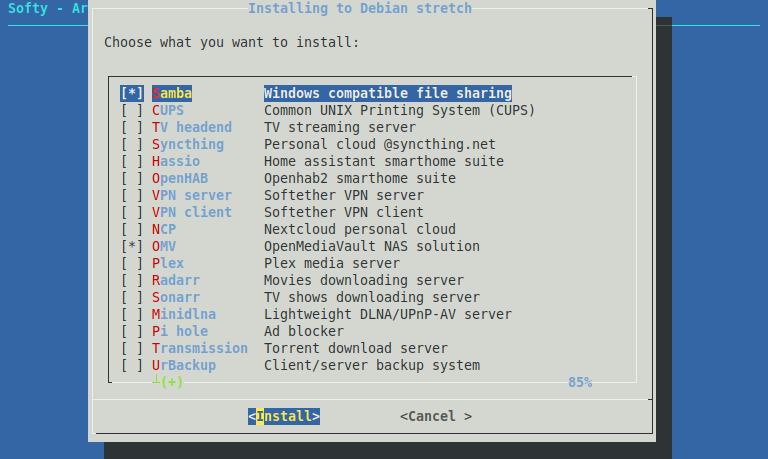
Task: Click 'Softether VPN server' description
Action: (x=344, y=195)
